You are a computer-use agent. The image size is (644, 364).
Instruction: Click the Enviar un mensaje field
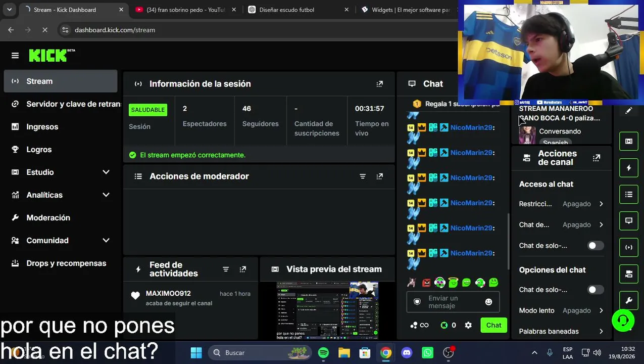pos(452,302)
